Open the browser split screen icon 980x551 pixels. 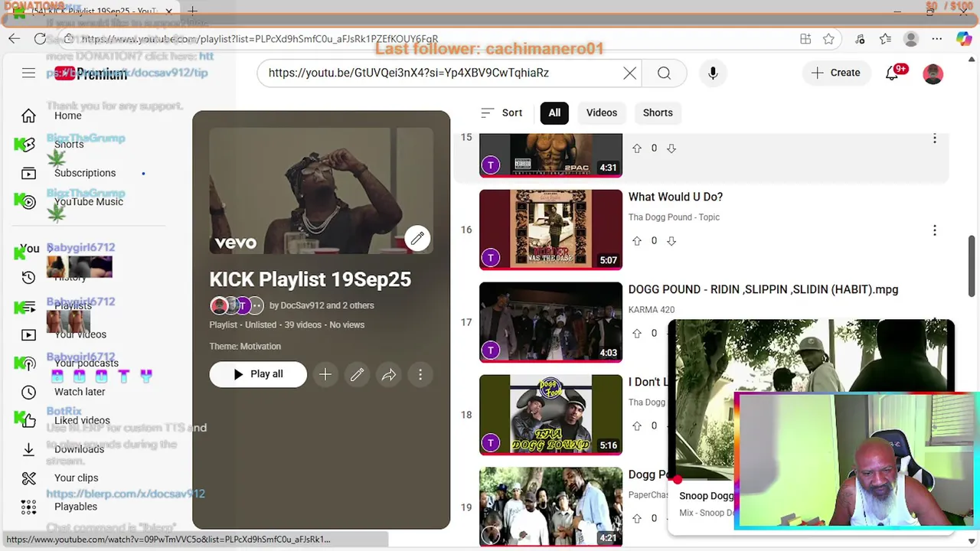805,39
